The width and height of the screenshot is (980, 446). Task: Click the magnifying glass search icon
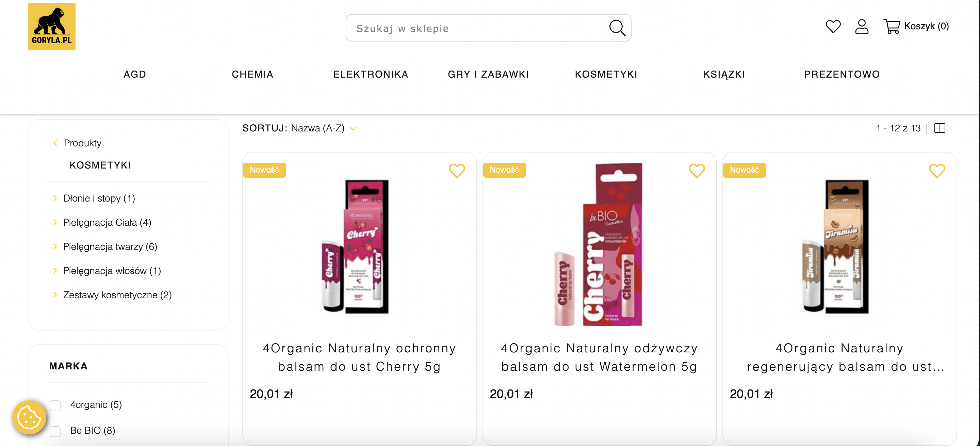pos(617,28)
